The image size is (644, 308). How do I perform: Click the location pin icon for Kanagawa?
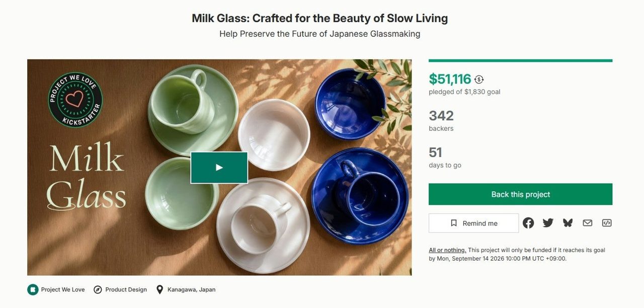point(159,289)
